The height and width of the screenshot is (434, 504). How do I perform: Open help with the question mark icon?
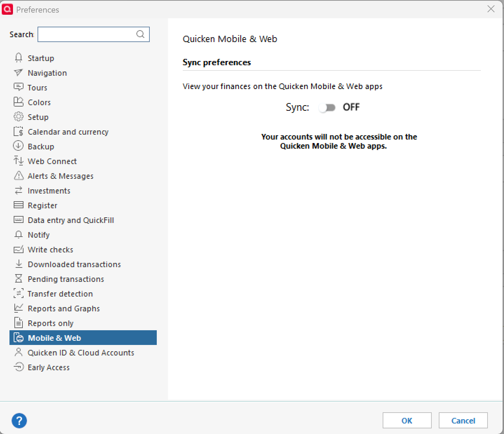coord(19,420)
